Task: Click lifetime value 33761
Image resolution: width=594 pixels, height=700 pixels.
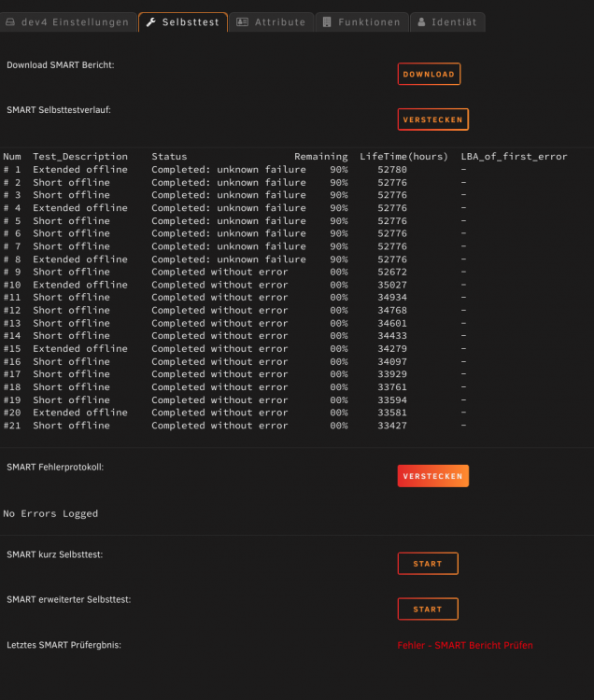Action: tap(392, 387)
